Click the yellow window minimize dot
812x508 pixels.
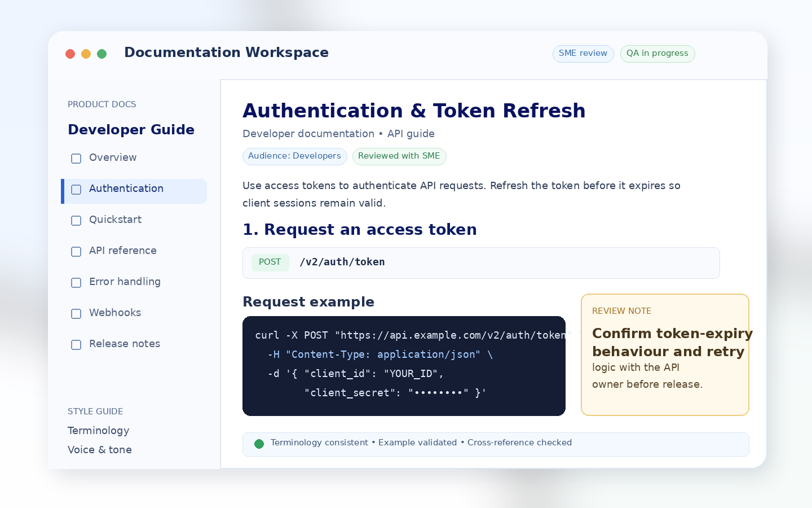[x=86, y=54]
